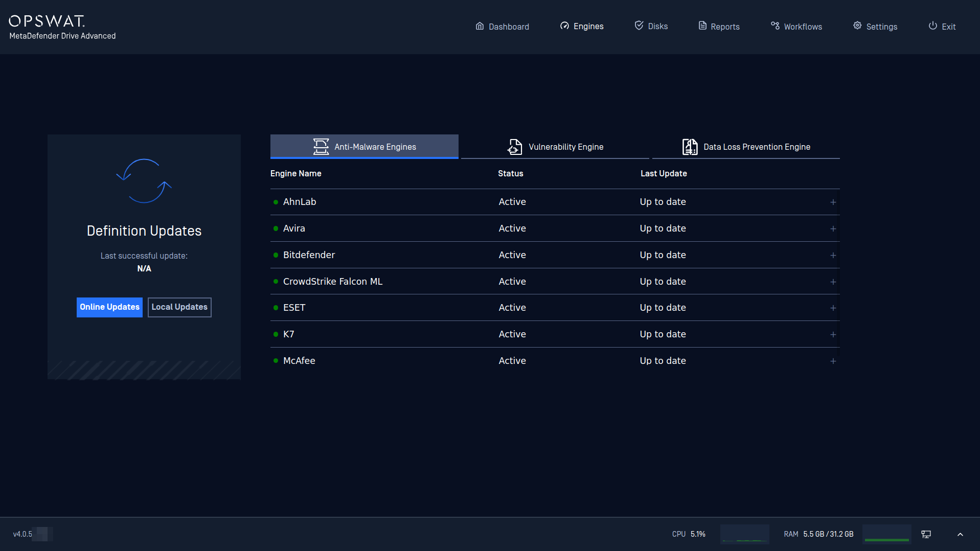The width and height of the screenshot is (980, 551).
Task: Click the OPSWAT logo
Action: pyautogui.click(x=47, y=21)
